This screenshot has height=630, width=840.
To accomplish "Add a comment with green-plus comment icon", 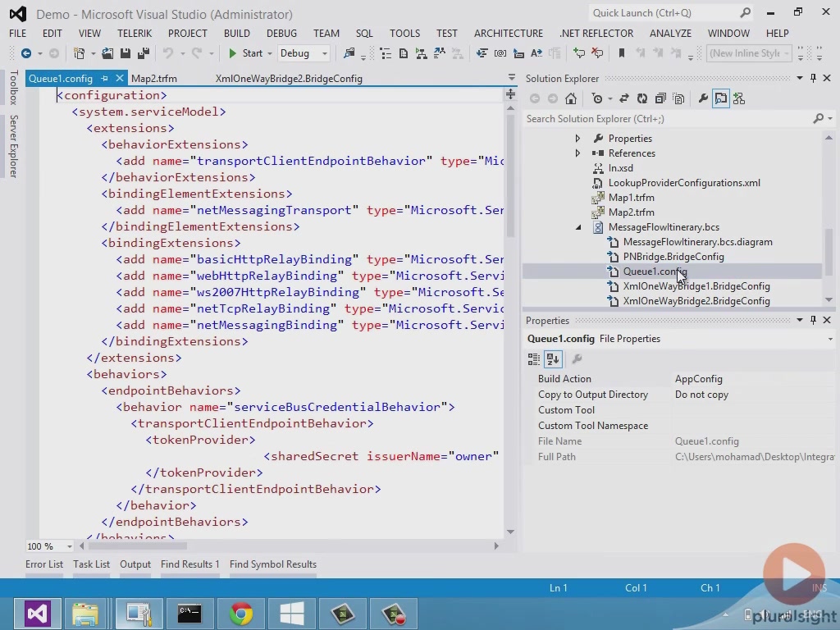I will pyautogui.click(x=579, y=53).
